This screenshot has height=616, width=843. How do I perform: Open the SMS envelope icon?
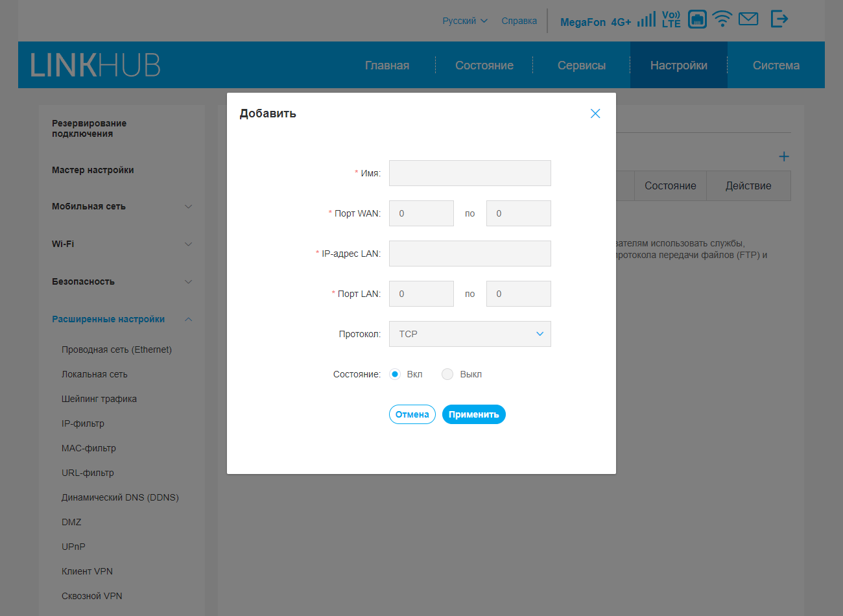[x=748, y=19]
